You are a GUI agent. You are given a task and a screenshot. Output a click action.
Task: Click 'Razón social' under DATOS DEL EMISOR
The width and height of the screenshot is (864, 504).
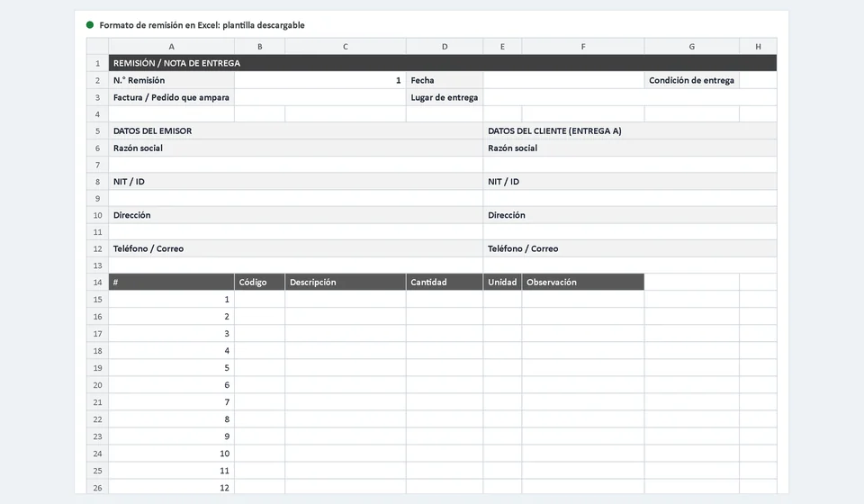(x=296, y=148)
